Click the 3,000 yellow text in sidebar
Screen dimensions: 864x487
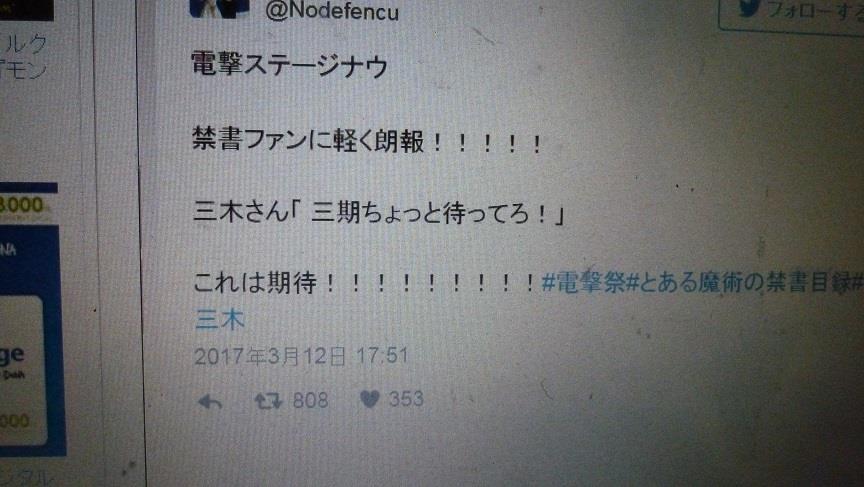pyautogui.click(x=21, y=205)
